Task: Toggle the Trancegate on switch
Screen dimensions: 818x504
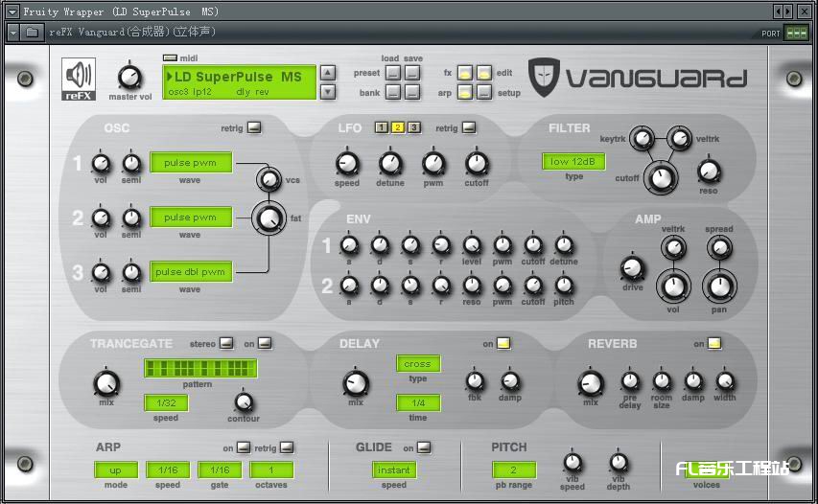Action: 265,343
